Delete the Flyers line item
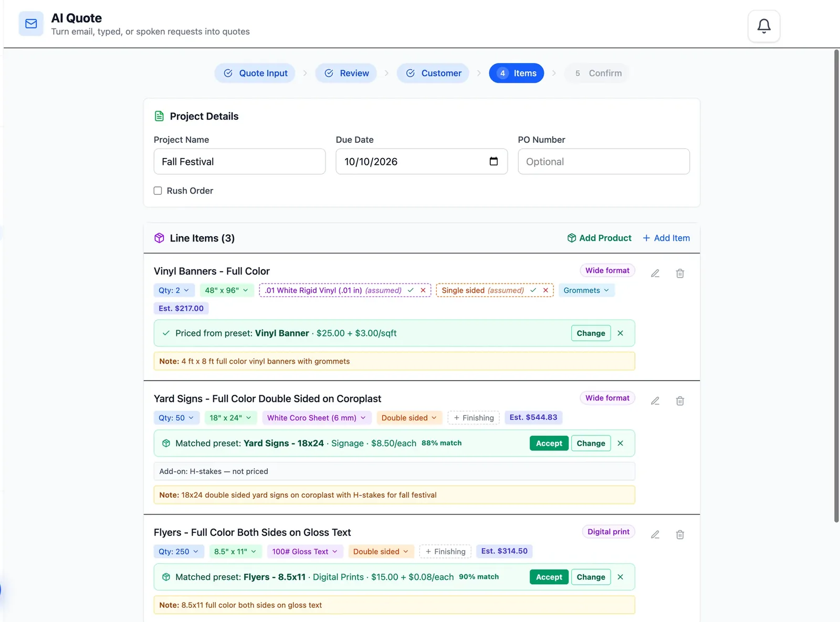The width and height of the screenshot is (840, 622). 680,535
